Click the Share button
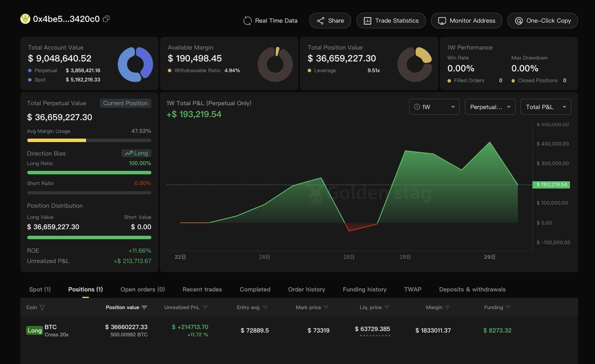The height and width of the screenshot is (364, 595). click(x=330, y=21)
